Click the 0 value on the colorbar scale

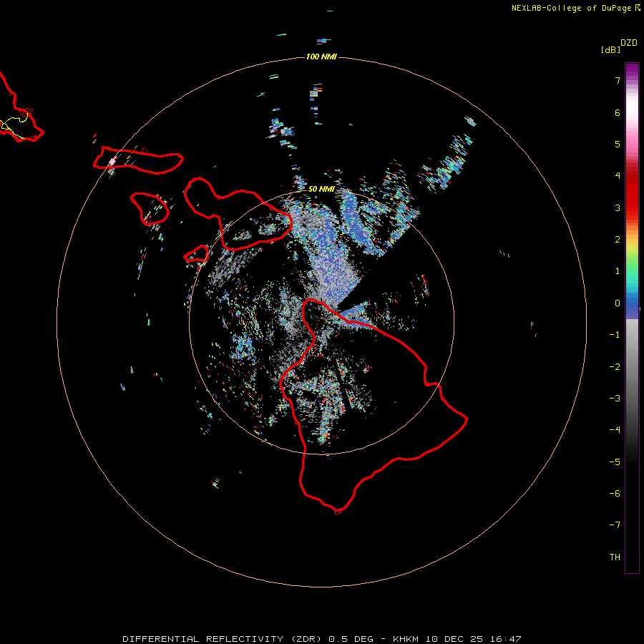click(618, 303)
